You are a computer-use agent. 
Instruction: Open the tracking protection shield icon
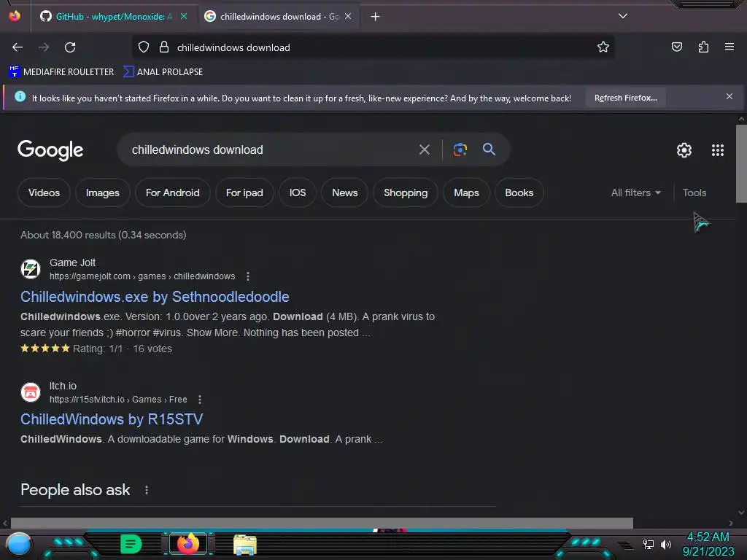click(144, 47)
